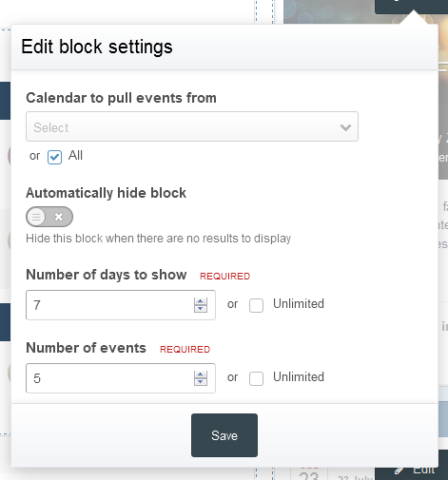Viewport: 448px width, 480px height.
Task: Click the grip handle of hide block switch
Action: coord(36,217)
